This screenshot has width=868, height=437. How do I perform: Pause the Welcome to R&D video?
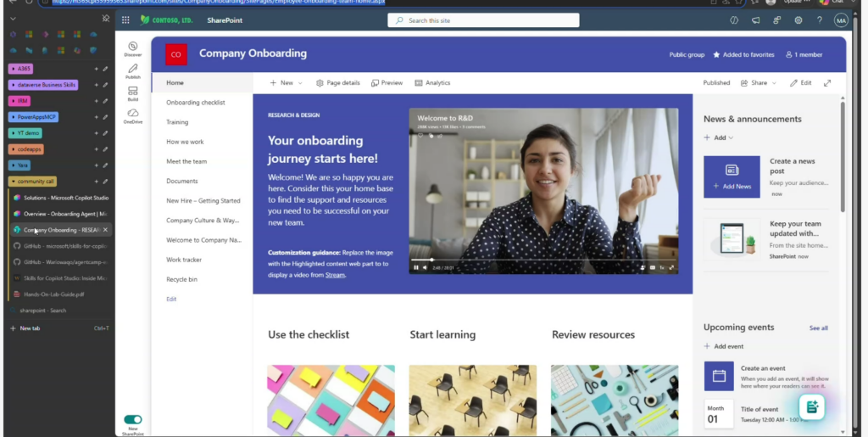(x=416, y=267)
